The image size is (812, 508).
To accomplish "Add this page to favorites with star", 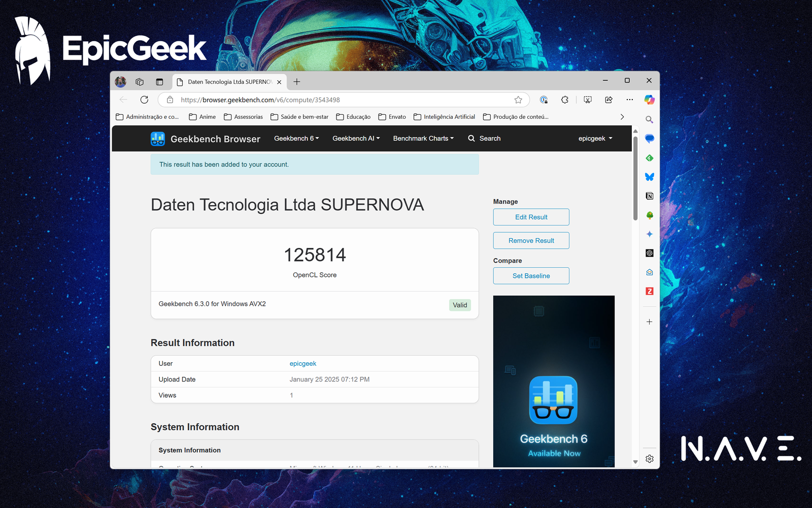I will [x=518, y=100].
